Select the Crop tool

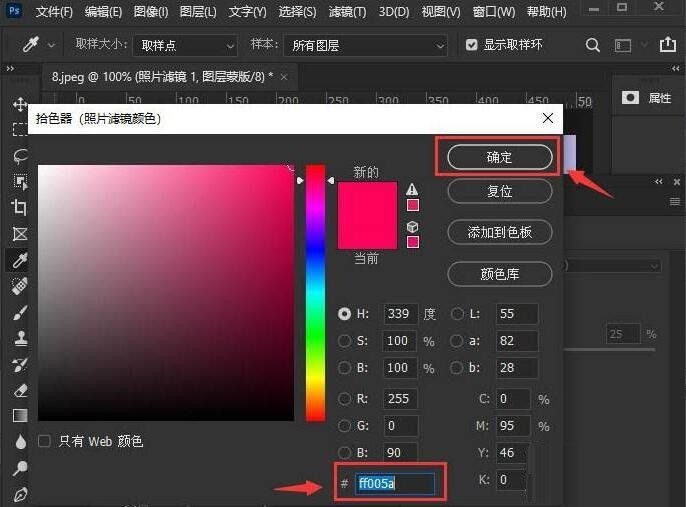pos(20,207)
